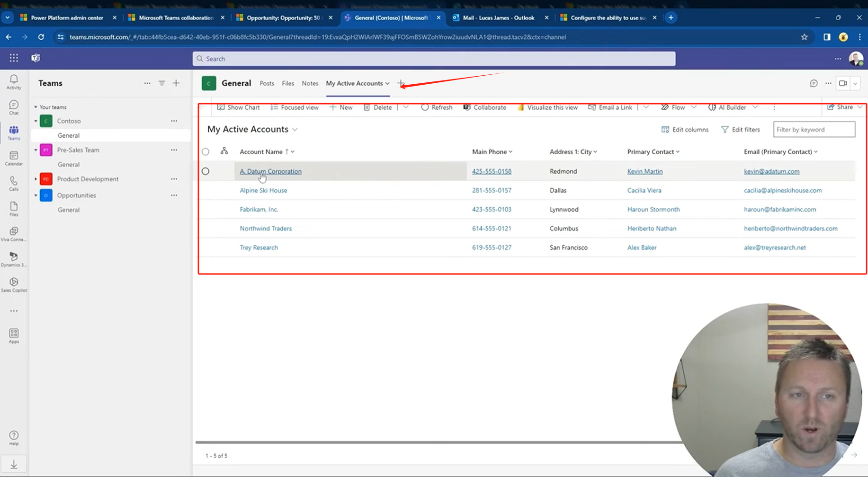Open Chat in the Teams sidebar
868x477 pixels.
tap(14, 107)
